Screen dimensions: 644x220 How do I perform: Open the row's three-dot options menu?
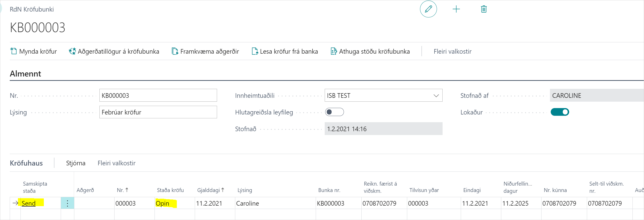point(67,203)
